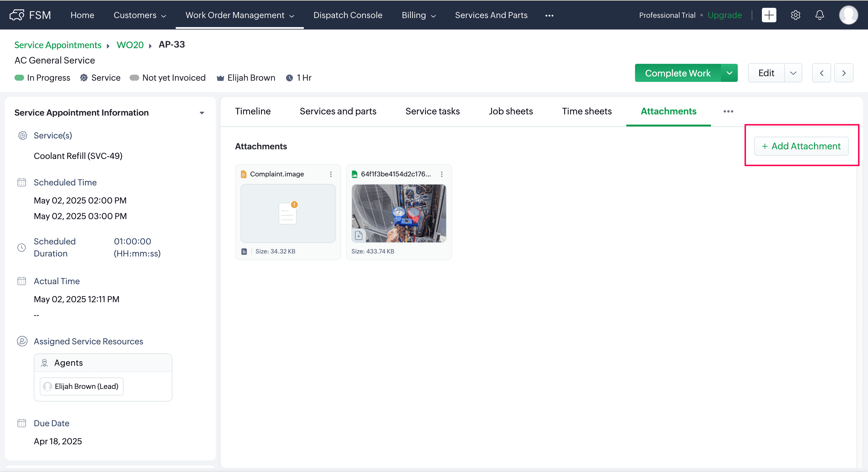
Task: Switch to the Job sheets tab
Action: [511, 111]
